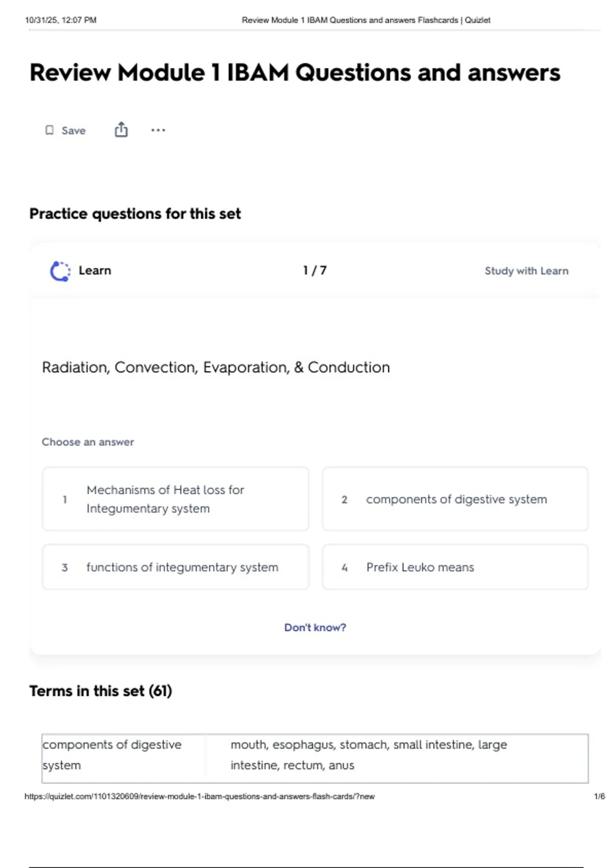Open the share icon

(x=121, y=130)
